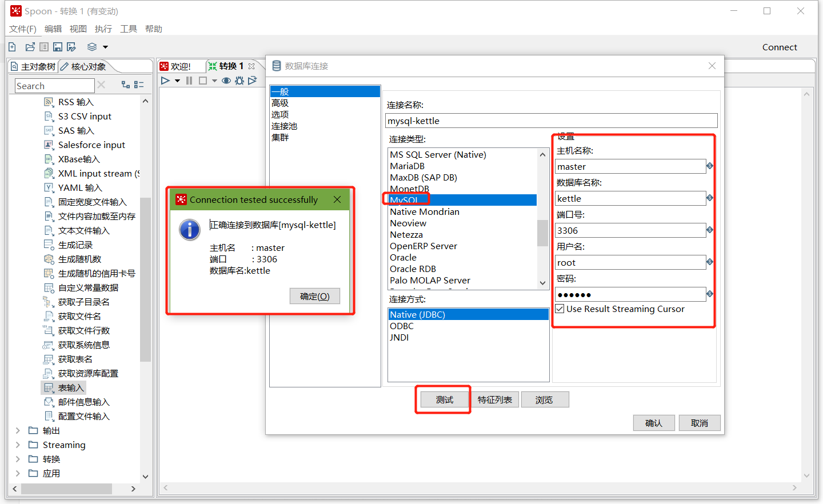This screenshot has height=504, width=823.
Task: Edit the 连接名称 field mysql-kettle
Action: (x=552, y=121)
